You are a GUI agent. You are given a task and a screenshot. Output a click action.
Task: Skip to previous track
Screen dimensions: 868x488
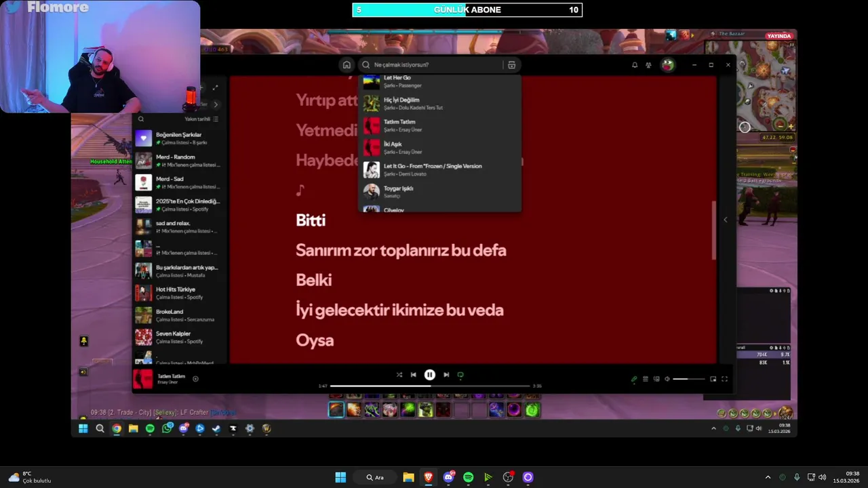tap(413, 375)
